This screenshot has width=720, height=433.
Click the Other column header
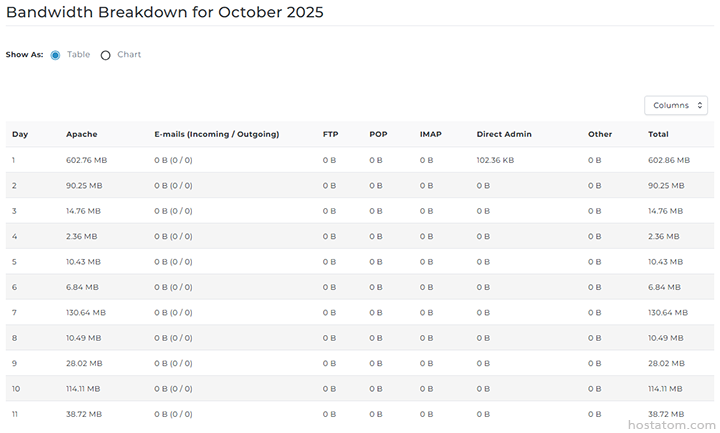(x=600, y=134)
